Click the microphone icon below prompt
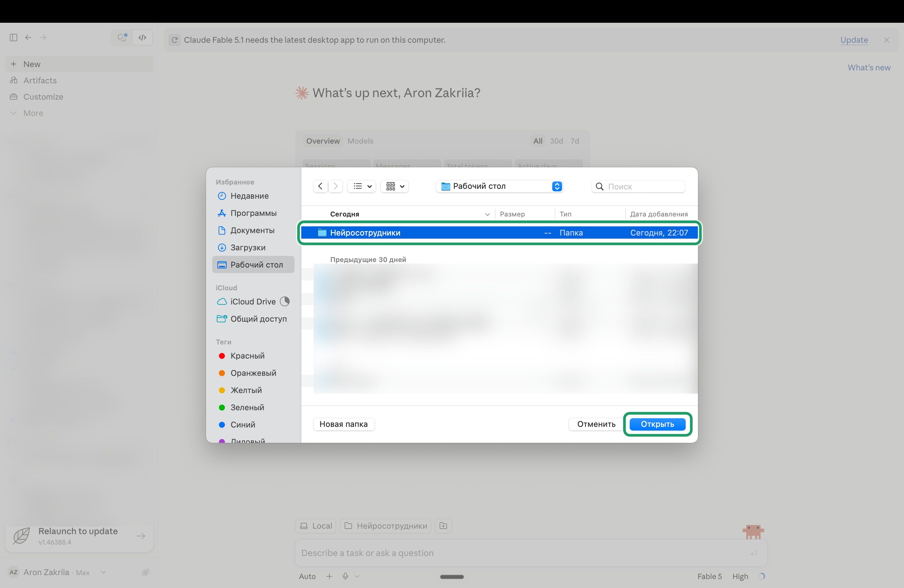This screenshot has height=588, width=904. (x=345, y=576)
